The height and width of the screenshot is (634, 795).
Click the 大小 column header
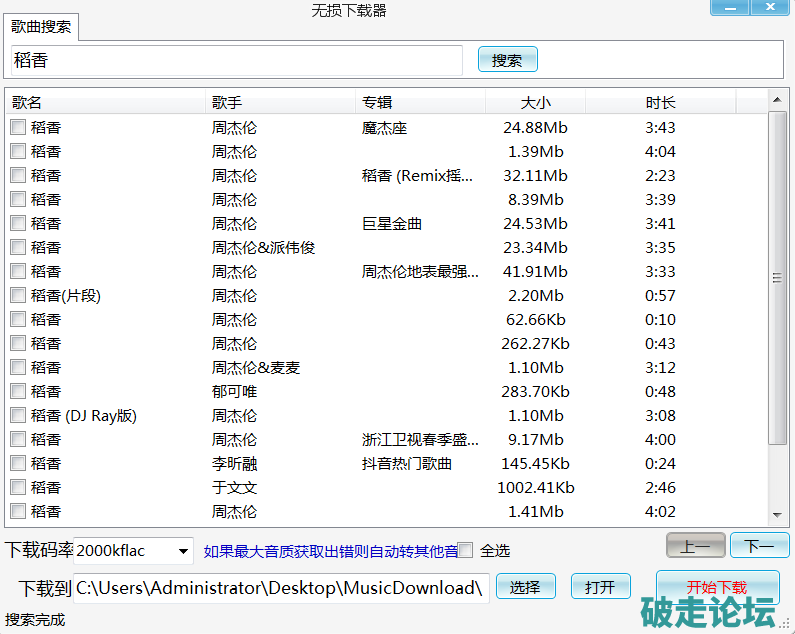(x=535, y=102)
